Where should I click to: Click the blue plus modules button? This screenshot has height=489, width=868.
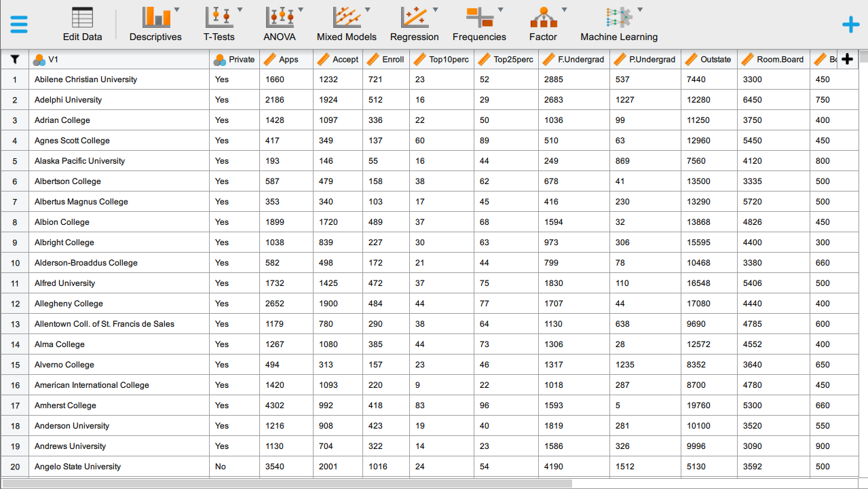click(x=850, y=25)
